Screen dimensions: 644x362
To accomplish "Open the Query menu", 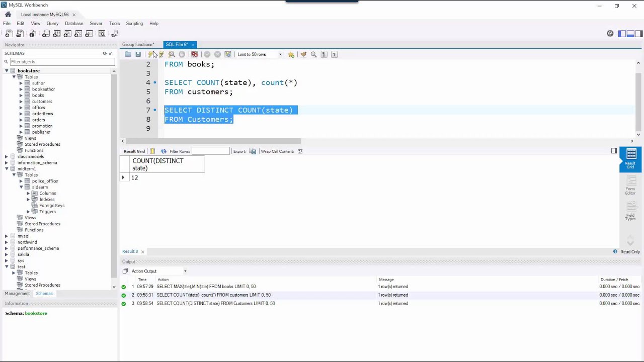I will click(x=52, y=24).
